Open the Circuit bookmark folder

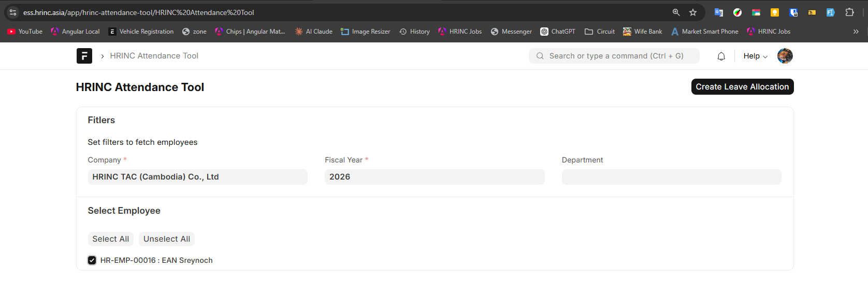600,32
